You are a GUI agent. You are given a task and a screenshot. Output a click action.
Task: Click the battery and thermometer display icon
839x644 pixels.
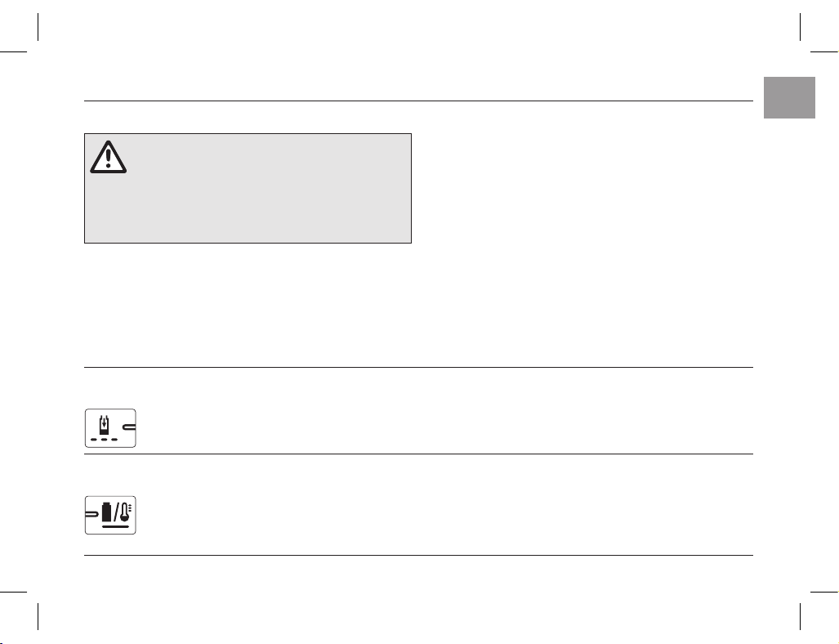pyautogui.click(x=110, y=515)
